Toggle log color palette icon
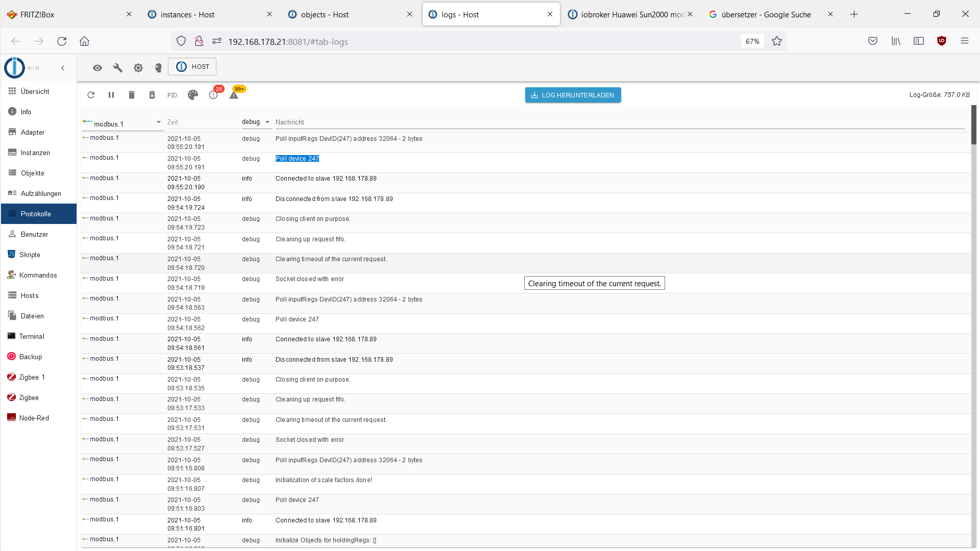The image size is (980, 551). (x=193, y=95)
